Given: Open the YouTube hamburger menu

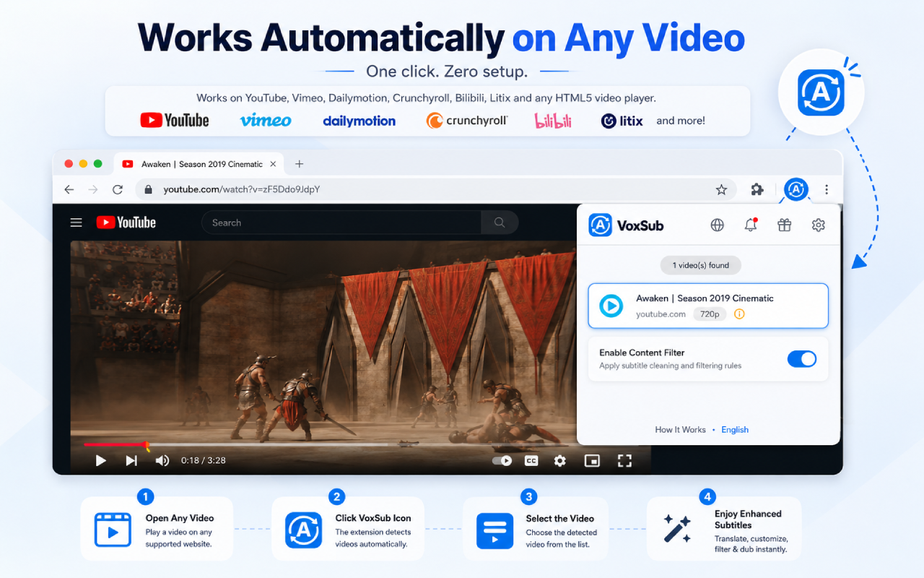Looking at the screenshot, I should 77,223.
